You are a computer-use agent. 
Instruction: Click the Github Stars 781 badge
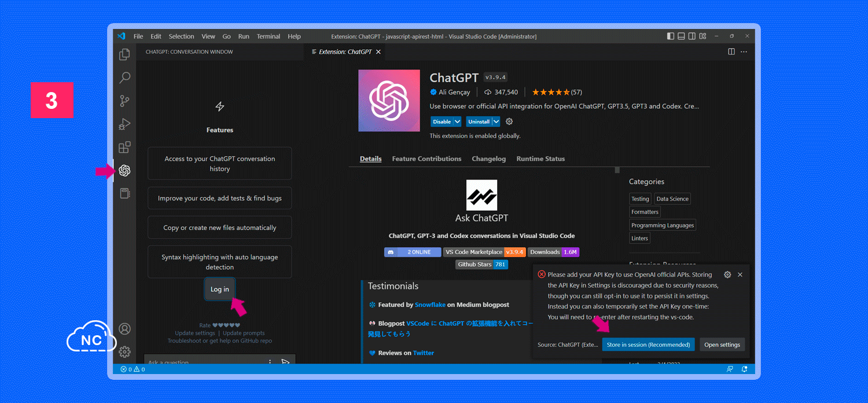482,264
